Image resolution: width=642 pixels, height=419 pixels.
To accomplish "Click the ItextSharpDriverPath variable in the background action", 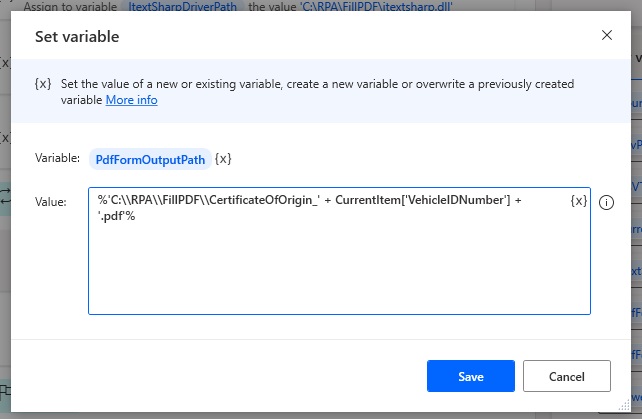I will 185,7.
